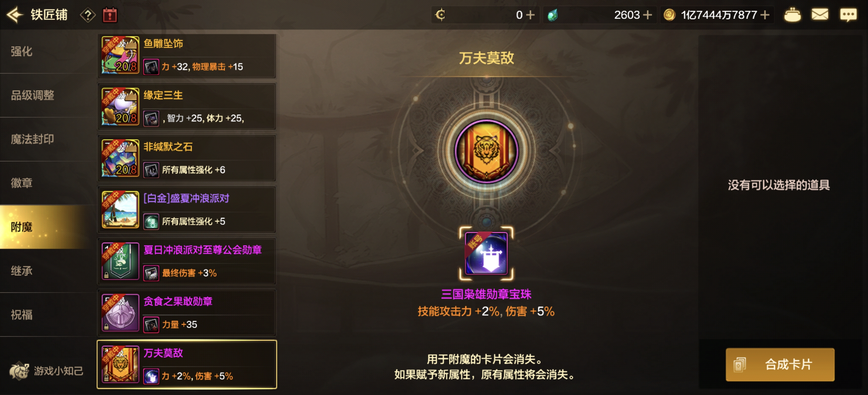Select the 夏日冲浪派对至尊公会勋章 entry
868x395 pixels.
click(x=187, y=261)
